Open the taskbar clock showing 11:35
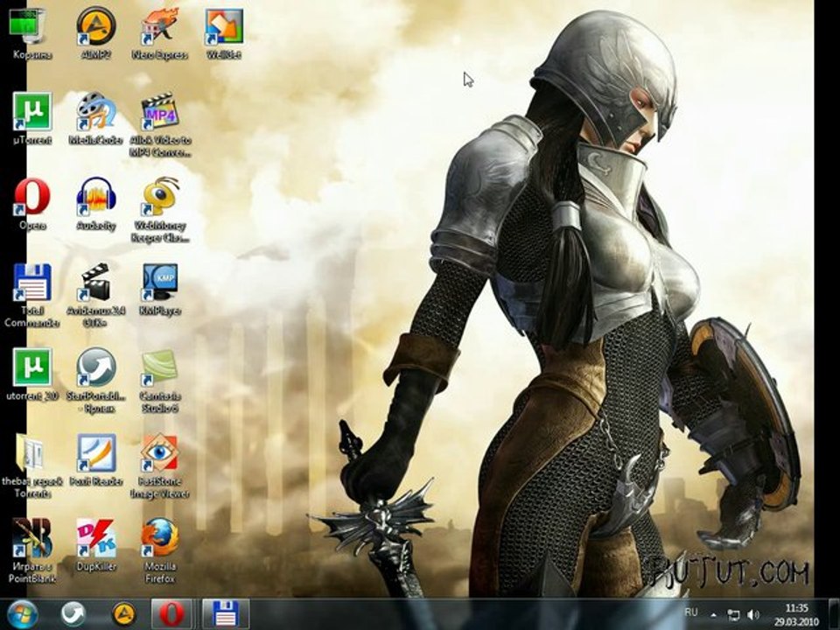Image resolution: width=840 pixels, height=630 pixels. 796,614
